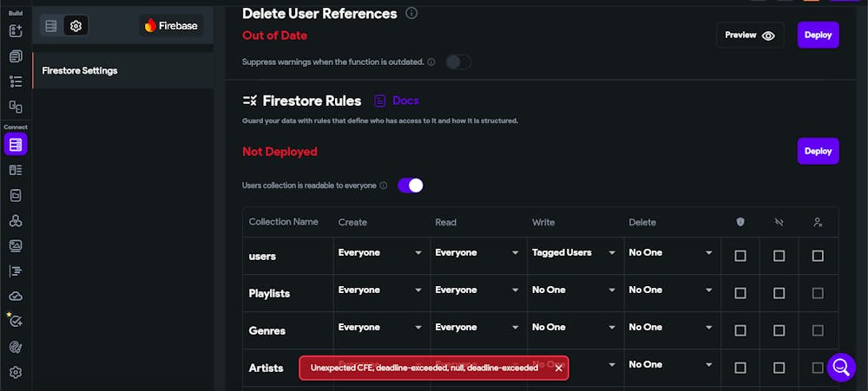Open Genres Delete permission dropdown
Screen dimensions: 868x391
click(671, 328)
